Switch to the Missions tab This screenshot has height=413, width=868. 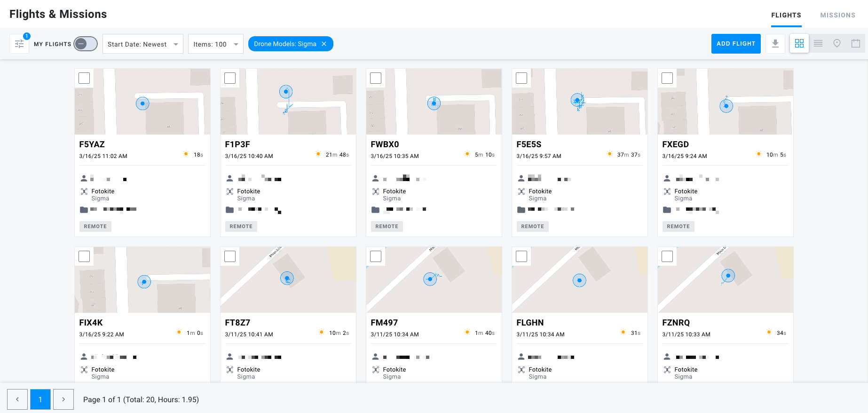837,15
